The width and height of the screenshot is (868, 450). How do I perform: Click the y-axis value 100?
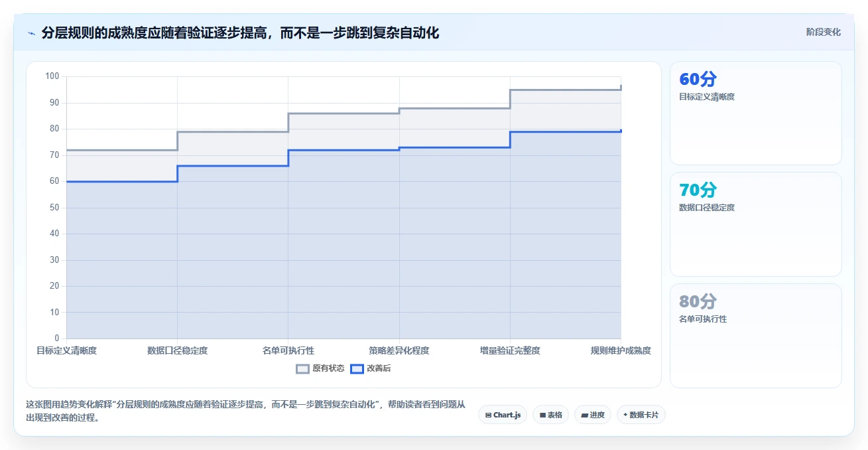click(x=52, y=76)
